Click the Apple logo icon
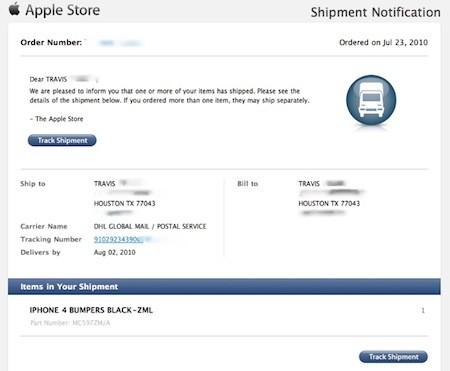Screen dimensions: 450x371 click(14, 9)
